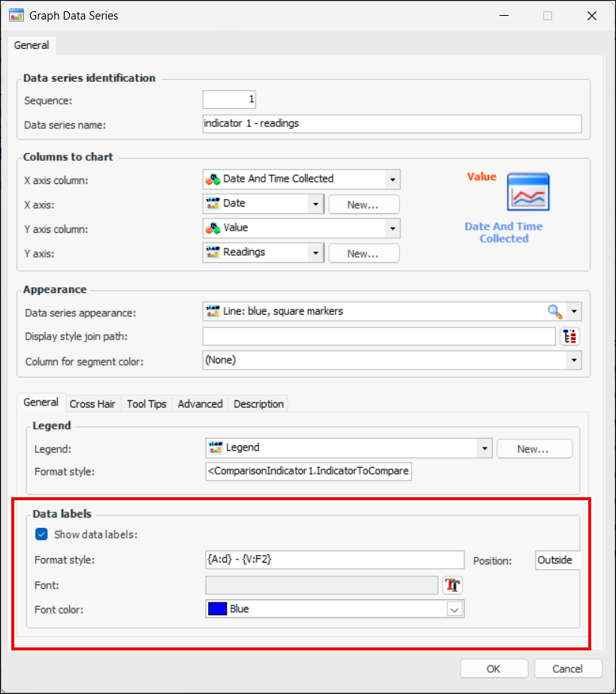
Task: Switch to the Tool Tips tab
Action: click(x=146, y=404)
